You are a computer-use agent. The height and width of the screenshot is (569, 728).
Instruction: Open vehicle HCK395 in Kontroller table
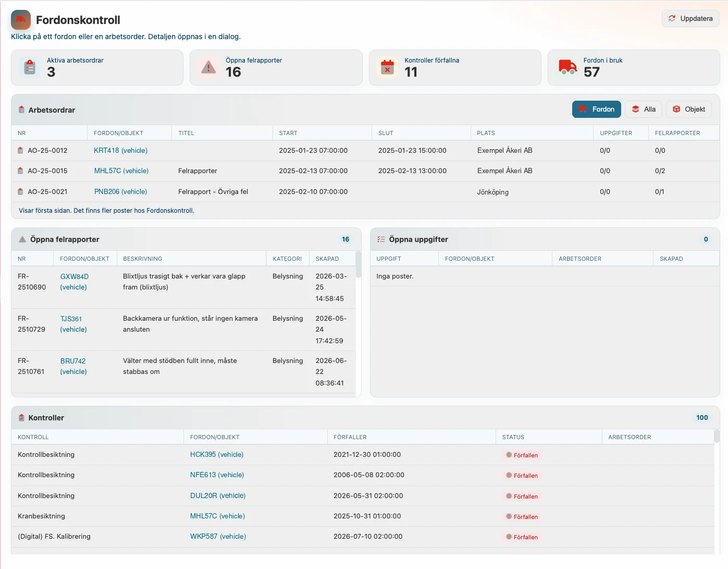217,455
